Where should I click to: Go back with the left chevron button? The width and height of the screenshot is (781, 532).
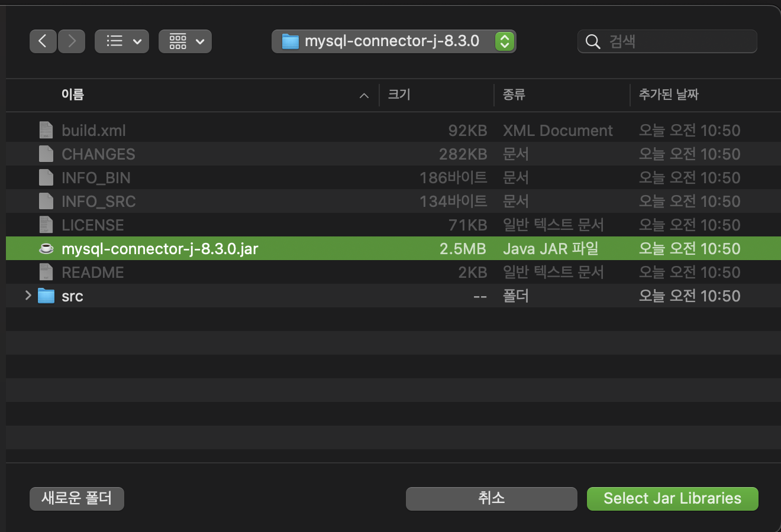(x=43, y=41)
